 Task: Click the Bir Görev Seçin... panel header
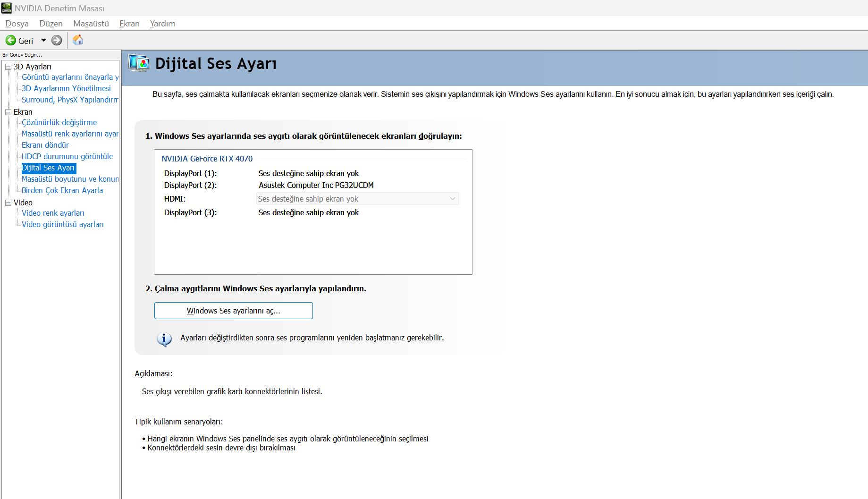[x=22, y=55]
